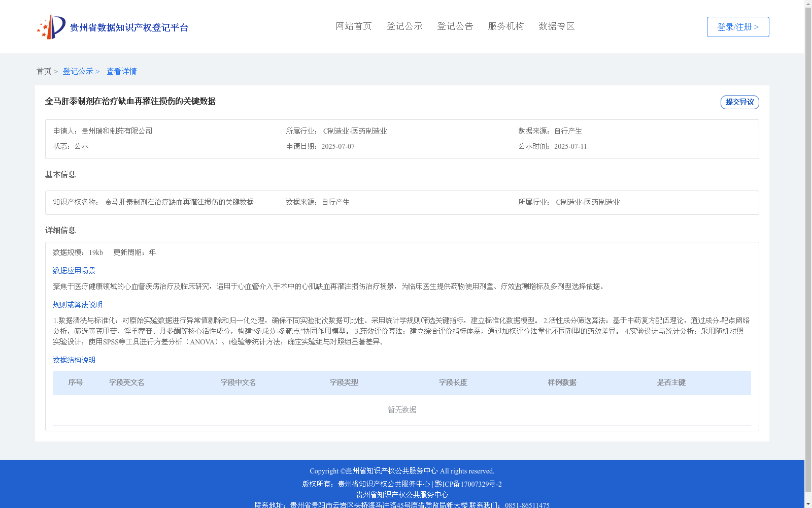Click the 更新周期: 年 text
Viewport: 812px width, 508px height.
tap(134, 252)
